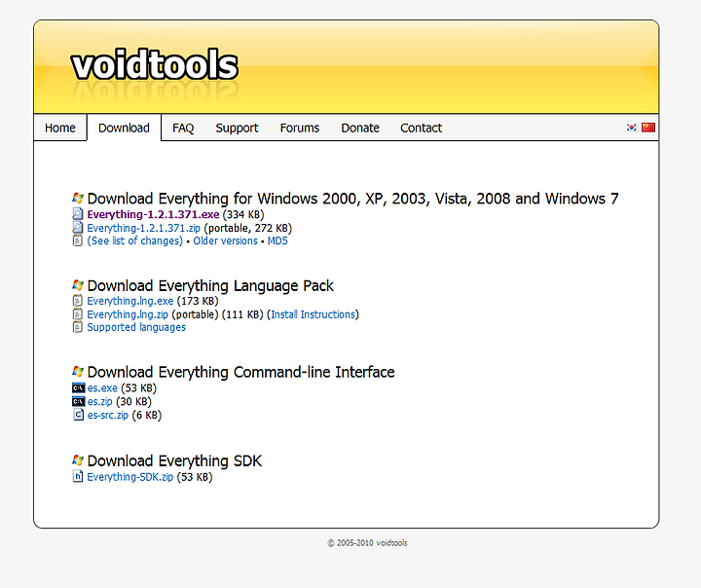Open the Support page

pos(237,129)
